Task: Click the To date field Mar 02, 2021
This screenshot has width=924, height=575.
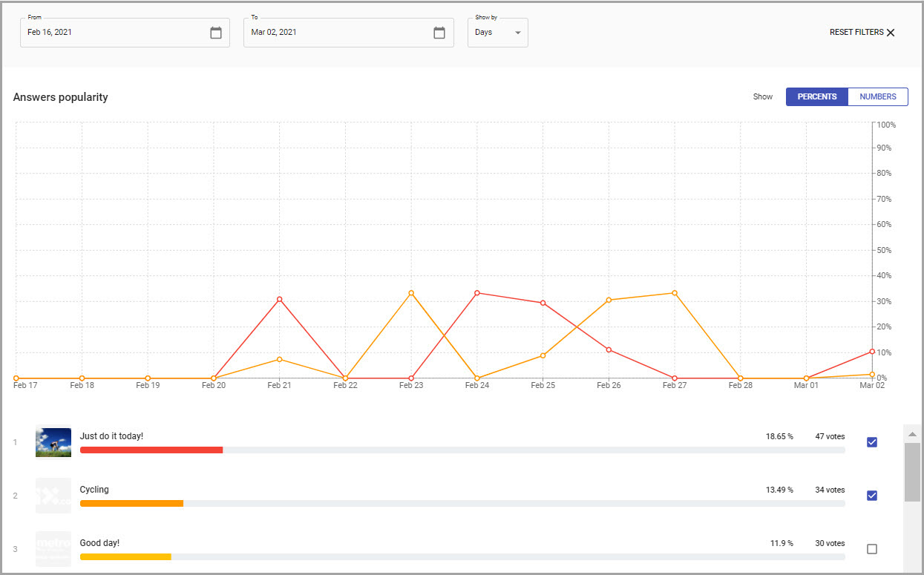Action: click(349, 33)
